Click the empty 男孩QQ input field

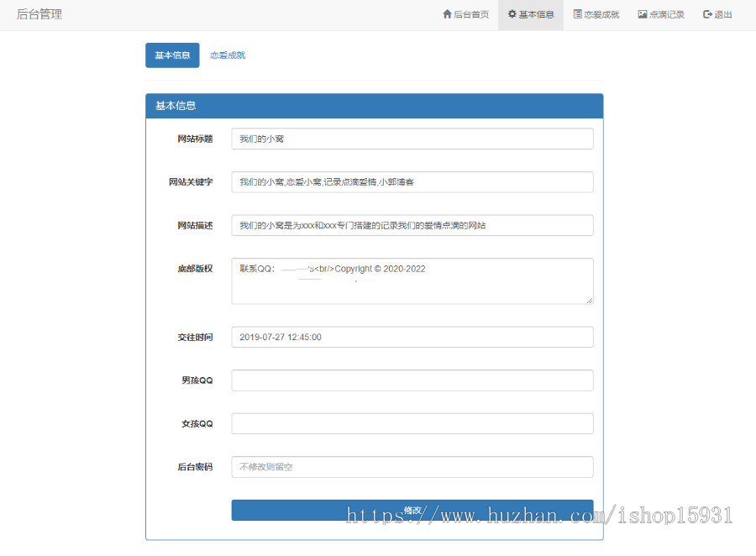click(x=412, y=380)
